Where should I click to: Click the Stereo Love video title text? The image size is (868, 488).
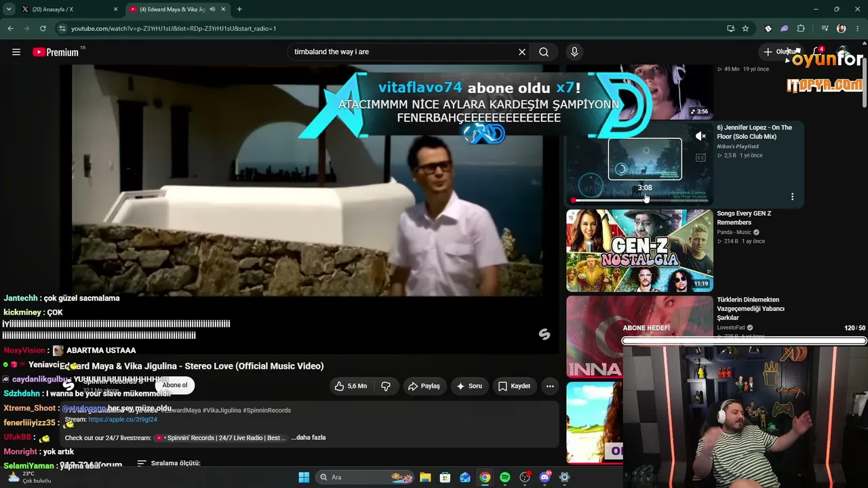point(192,366)
